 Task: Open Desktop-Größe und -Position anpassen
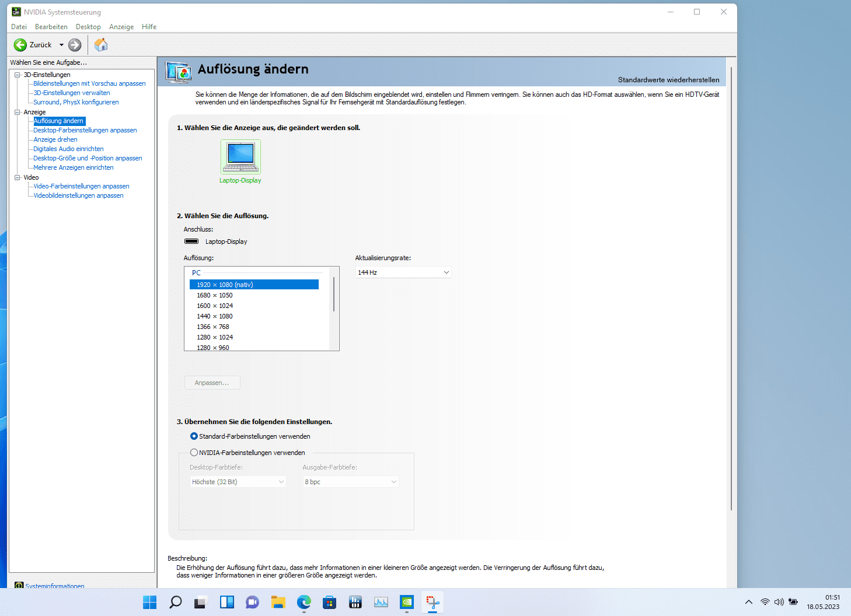click(88, 158)
